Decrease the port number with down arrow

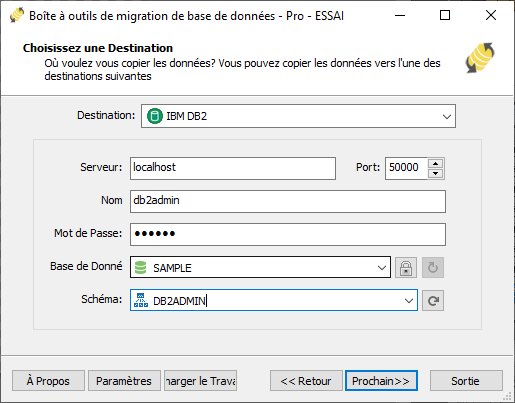point(435,173)
